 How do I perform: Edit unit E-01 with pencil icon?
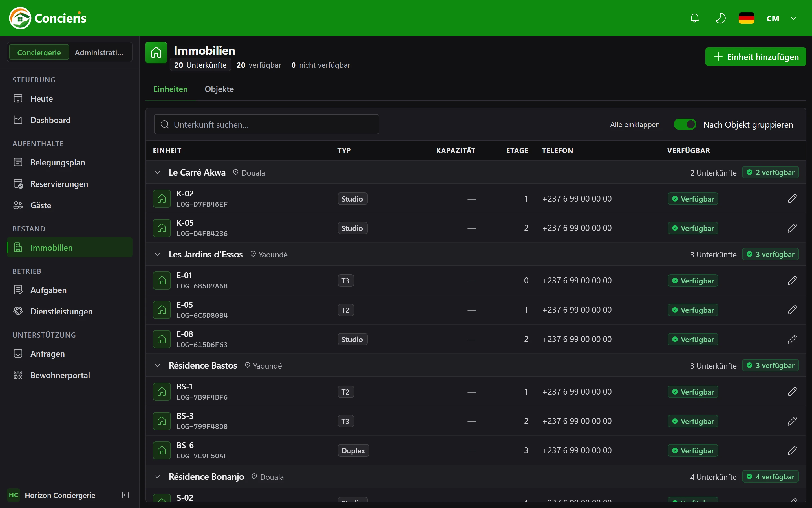tap(792, 281)
